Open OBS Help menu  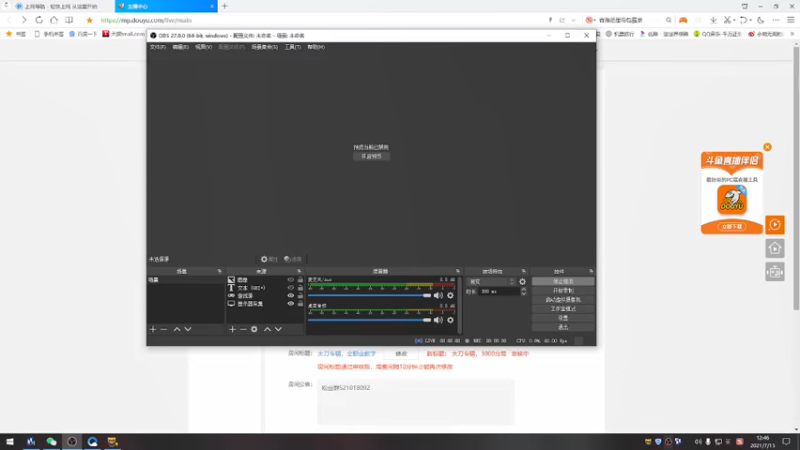tap(316, 47)
